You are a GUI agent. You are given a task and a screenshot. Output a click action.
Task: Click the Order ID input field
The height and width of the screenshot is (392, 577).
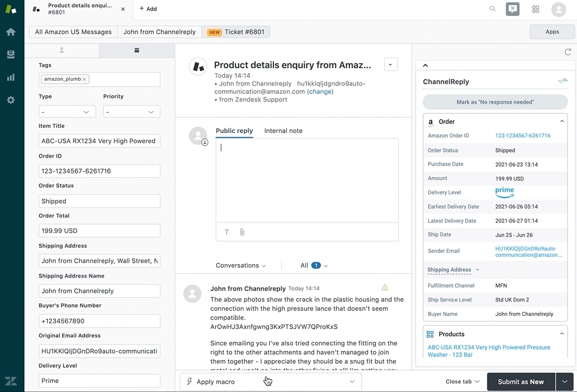tap(99, 171)
